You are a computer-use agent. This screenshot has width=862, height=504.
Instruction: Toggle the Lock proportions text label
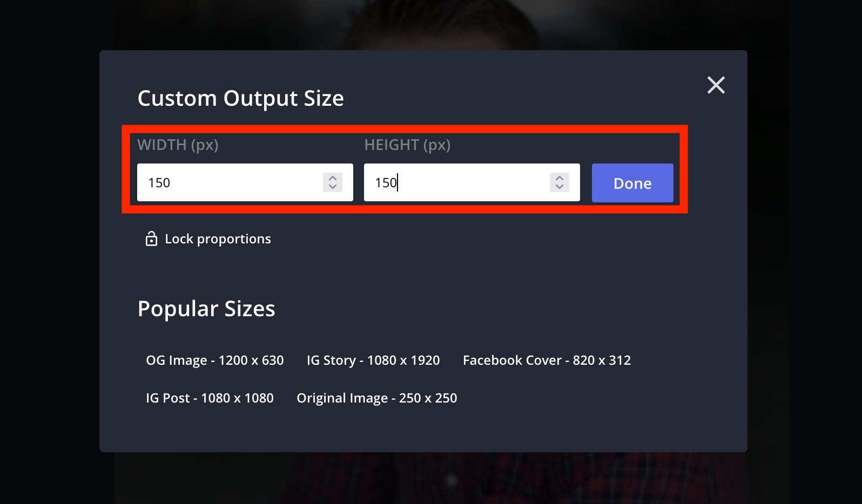(x=218, y=239)
